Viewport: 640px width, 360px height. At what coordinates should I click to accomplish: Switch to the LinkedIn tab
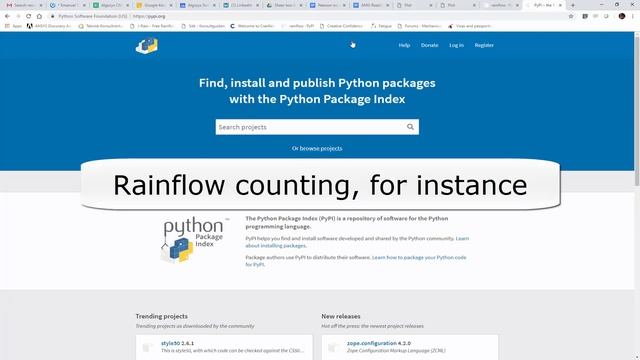click(x=242, y=5)
